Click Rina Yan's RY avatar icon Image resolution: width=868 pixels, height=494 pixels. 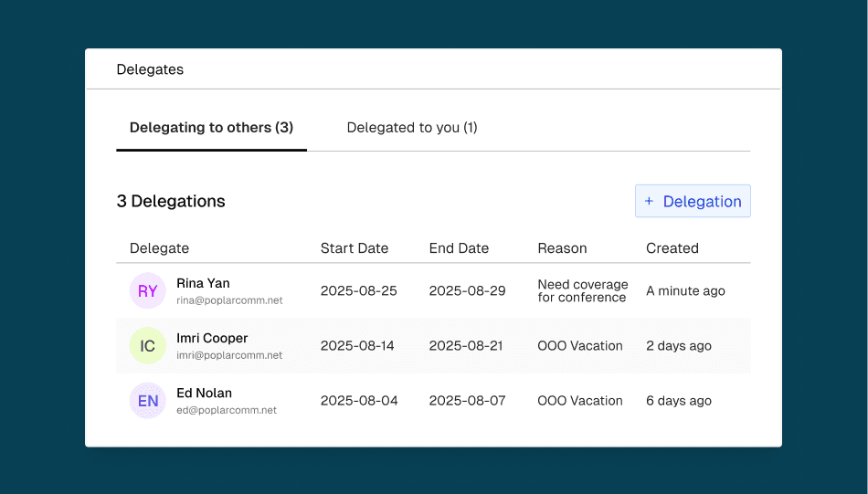pos(147,291)
